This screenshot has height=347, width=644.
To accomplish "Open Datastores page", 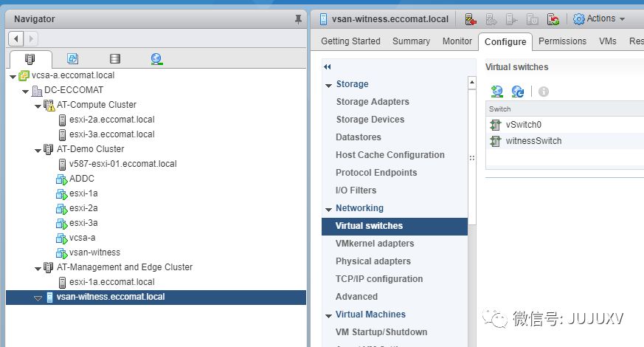I will pos(358,137).
